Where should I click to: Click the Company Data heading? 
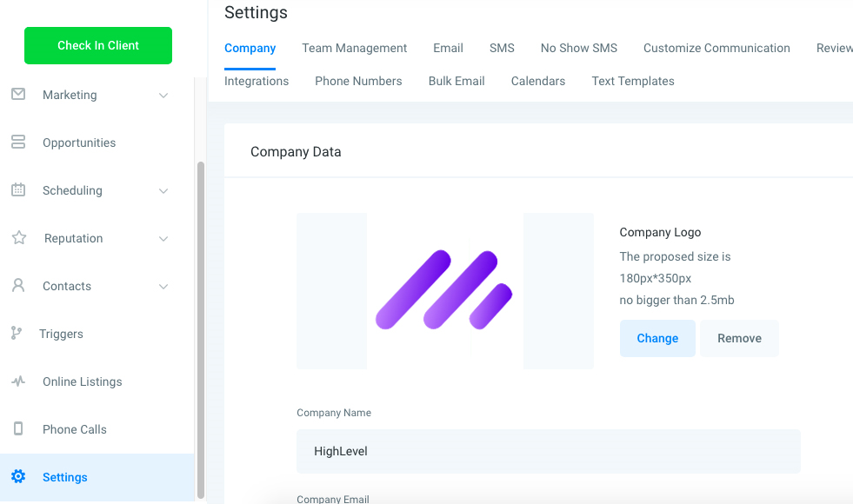296,152
